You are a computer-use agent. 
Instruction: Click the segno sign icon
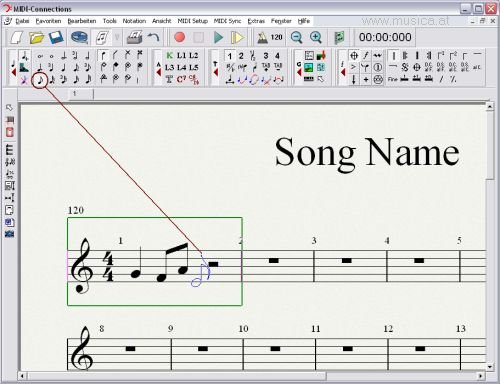click(x=405, y=67)
